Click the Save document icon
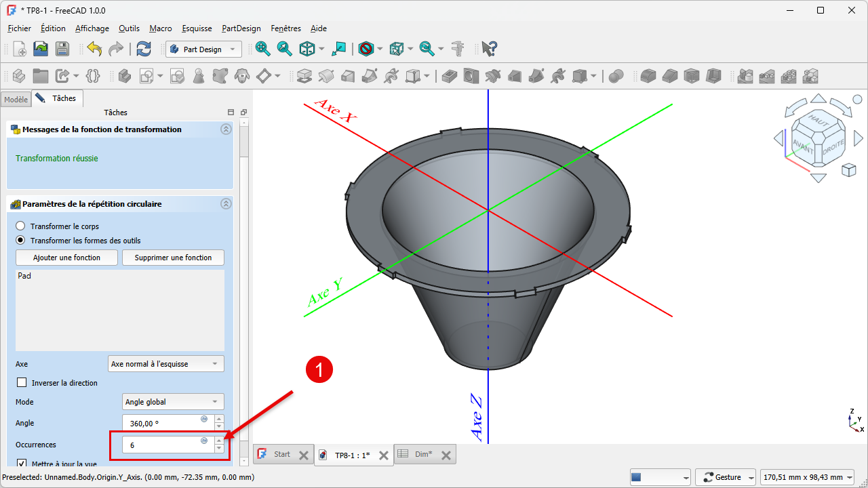 coord(62,49)
